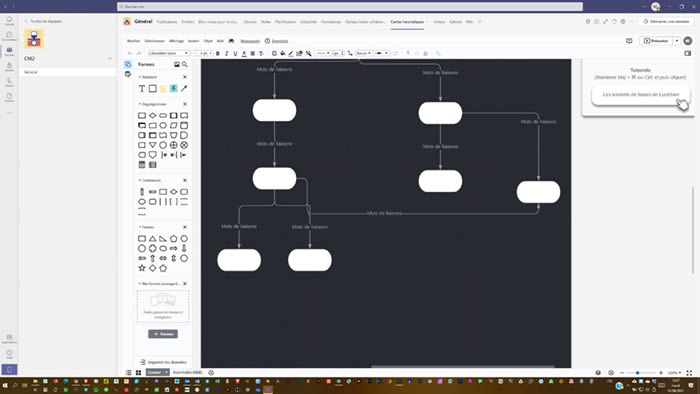Click the Démarrer une réunion button
This screenshot has height=394, width=700.
[x=666, y=21]
